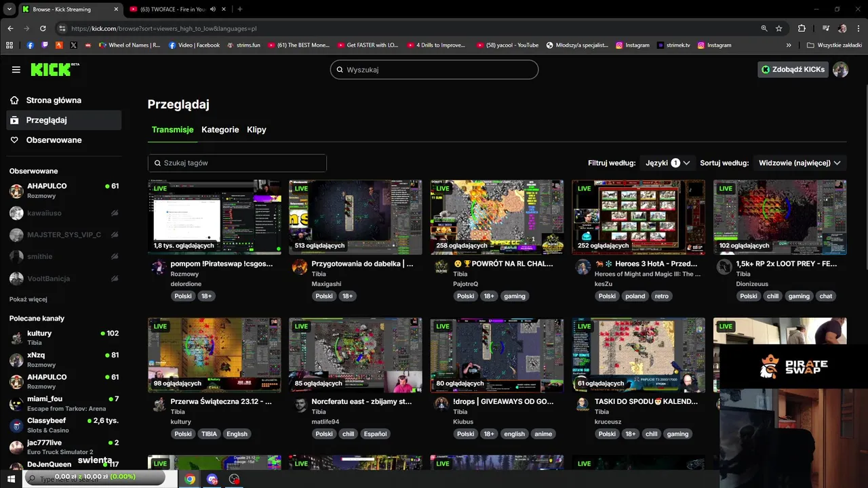Expand the Języki filter dropdown
868x488 pixels.
tap(667, 163)
